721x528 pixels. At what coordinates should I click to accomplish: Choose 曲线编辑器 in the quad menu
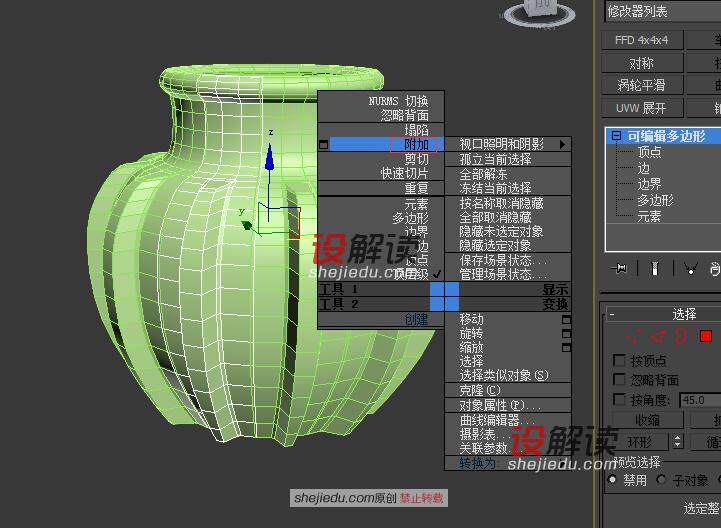497,420
